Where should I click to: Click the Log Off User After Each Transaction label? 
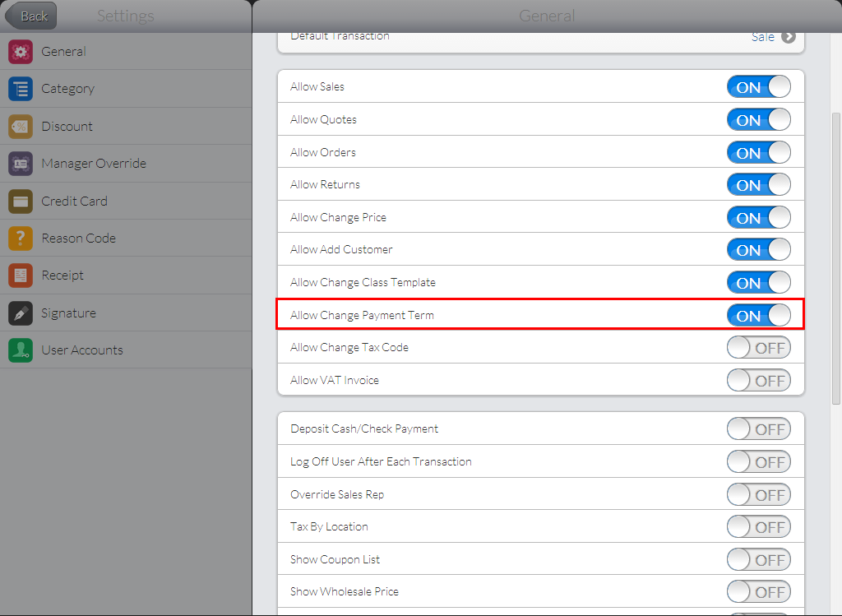[x=381, y=462]
